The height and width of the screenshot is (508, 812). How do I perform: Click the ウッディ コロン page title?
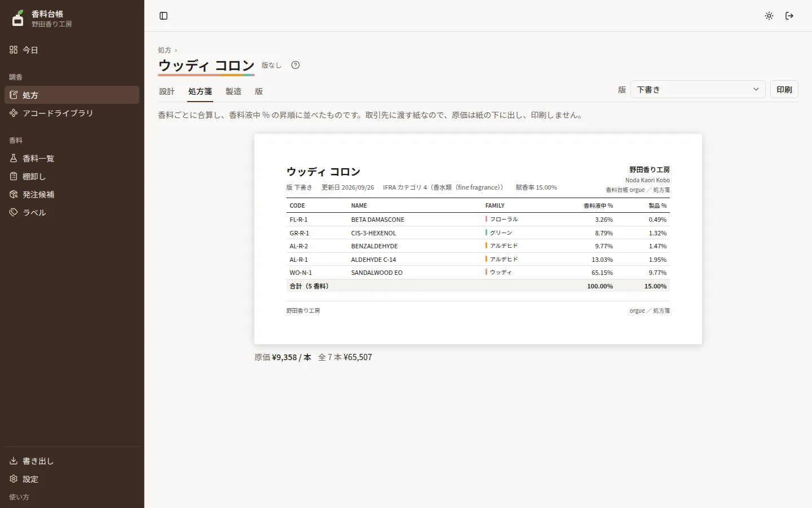click(x=206, y=65)
